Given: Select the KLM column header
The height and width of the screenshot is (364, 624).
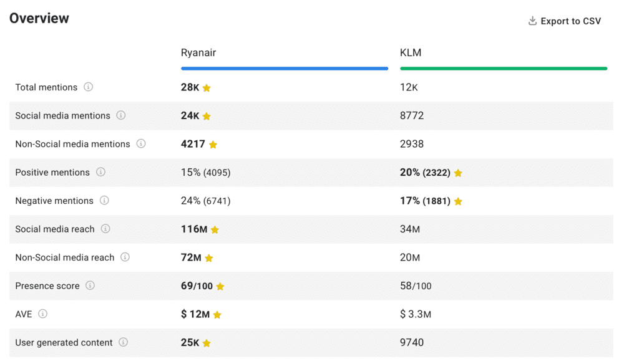Looking at the screenshot, I should [411, 53].
